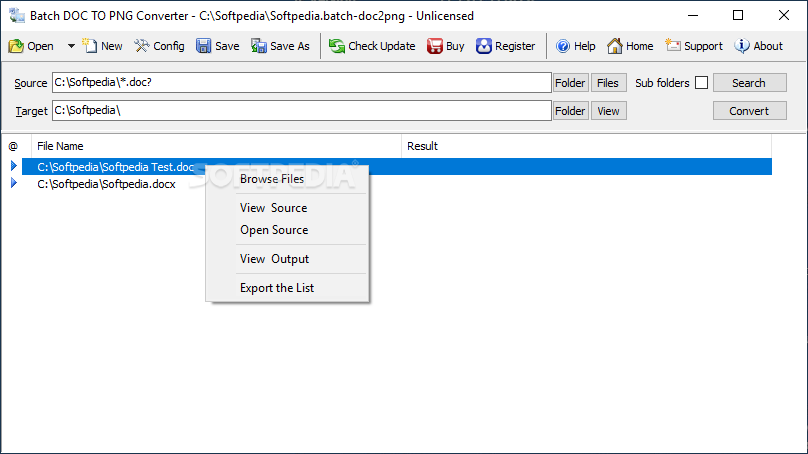Screen dimensions: 808x454
Task: Click the Support toolbar item
Action: [694, 46]
